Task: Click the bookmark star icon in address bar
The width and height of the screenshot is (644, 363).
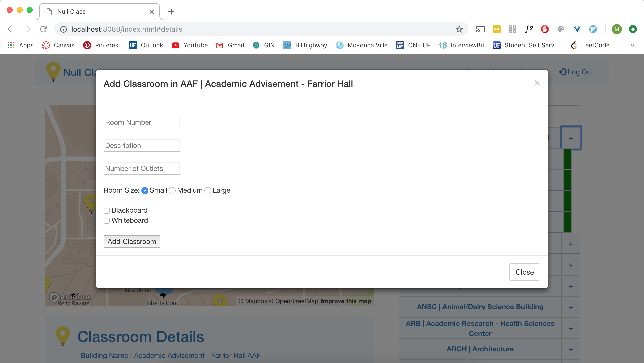Action: click(459, 29)
